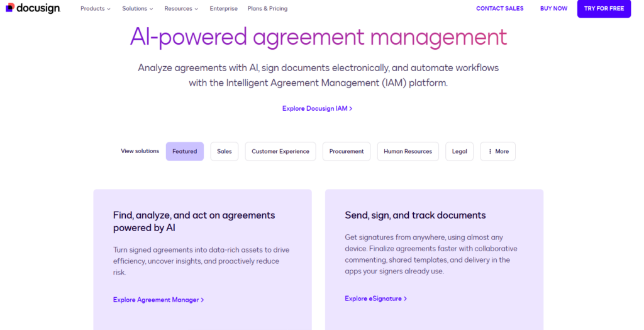Open the Resources dropdown
Screen dimensions: 644x330
181,9
